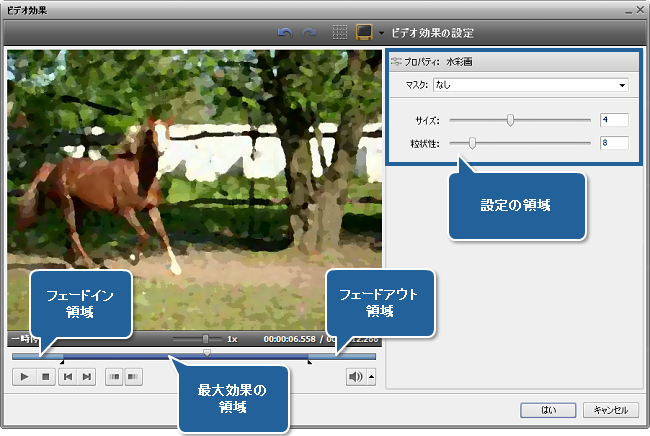Viewport: 650px width, 436px height.
Task: Click the 粒状性 slider handle
Action: tap(472, 143)
